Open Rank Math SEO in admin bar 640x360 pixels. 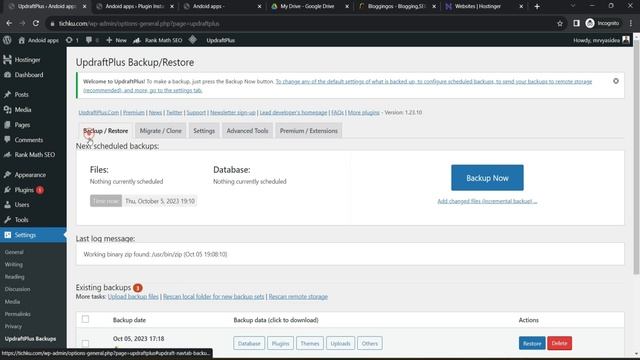coord(158,40)
